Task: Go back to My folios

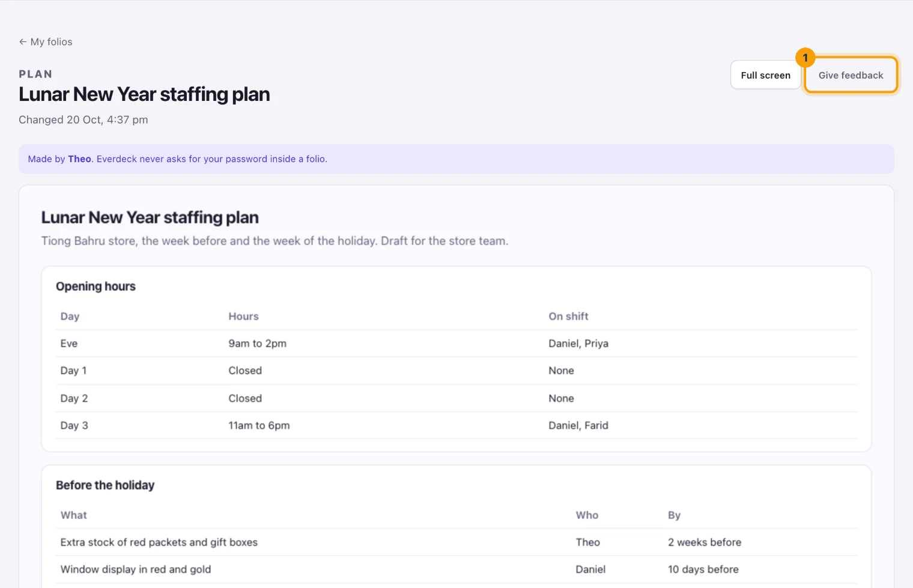Action: (46, 41)
